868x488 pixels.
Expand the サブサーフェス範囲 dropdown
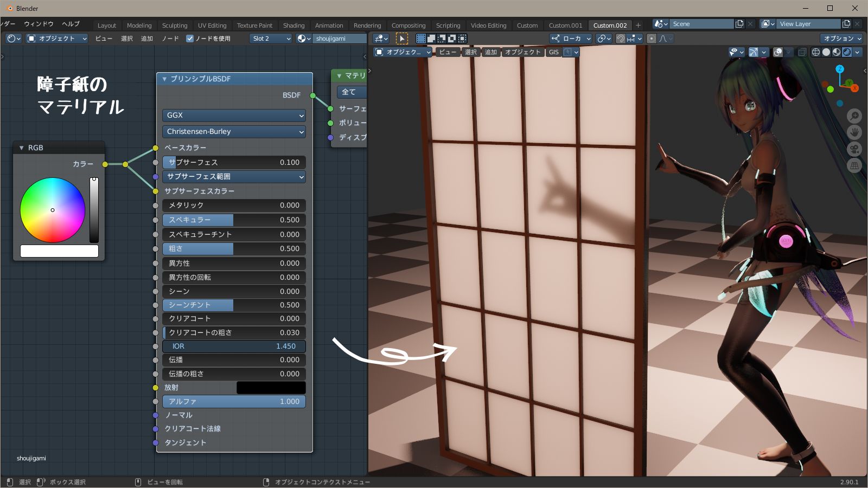click(234, 177)
